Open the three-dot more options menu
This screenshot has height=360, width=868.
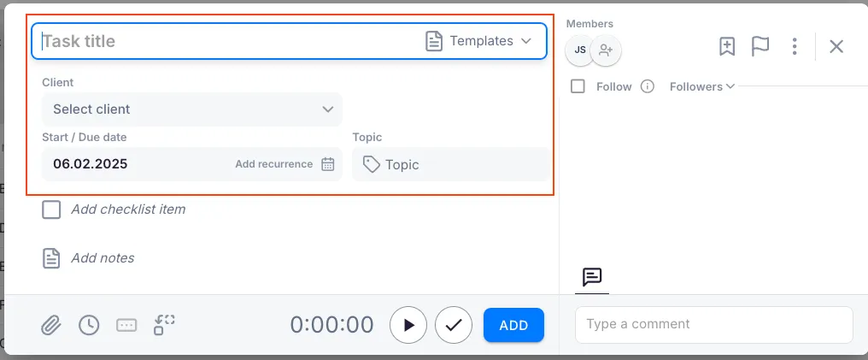coord(795,46)
